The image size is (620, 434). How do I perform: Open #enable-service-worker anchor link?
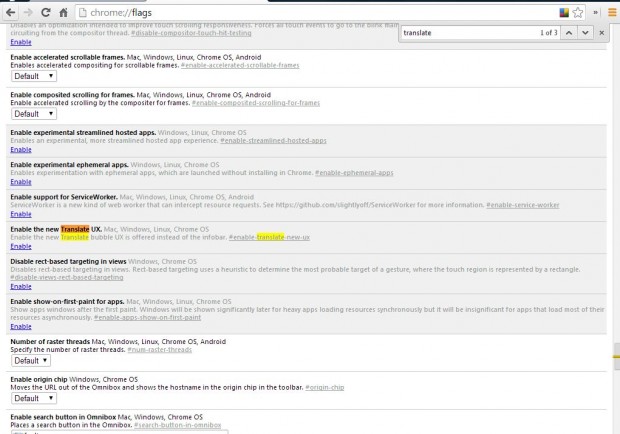click(x=523, y=205)
